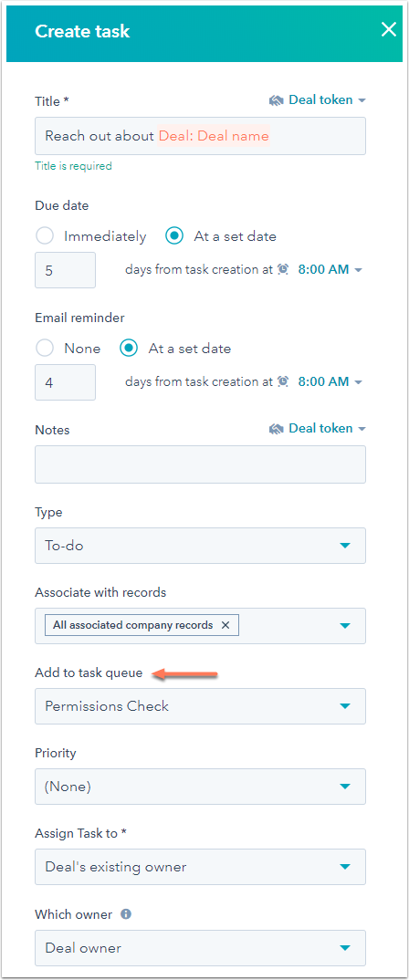Select the Immediately due date radio button
The image size is (409, 980).
pos(45,236)
